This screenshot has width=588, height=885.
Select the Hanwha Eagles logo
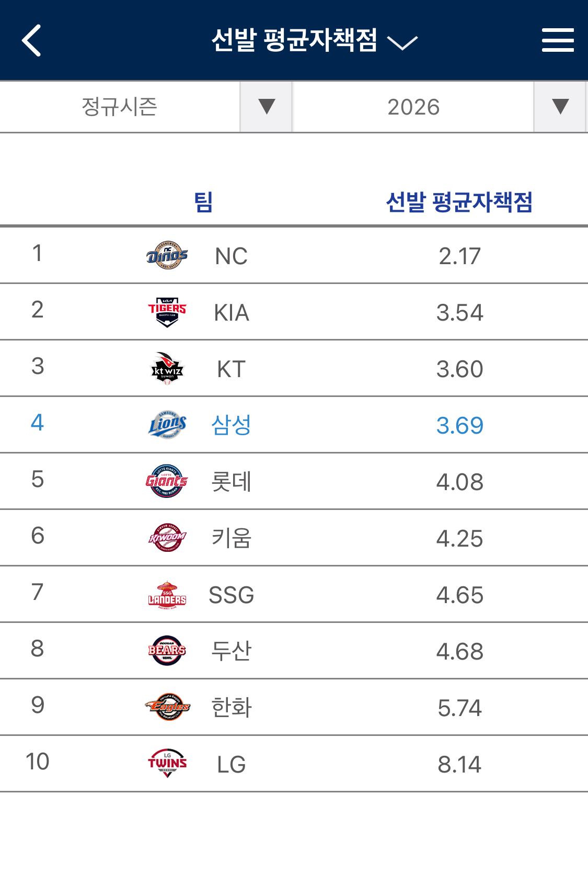(x=167, y=707)
